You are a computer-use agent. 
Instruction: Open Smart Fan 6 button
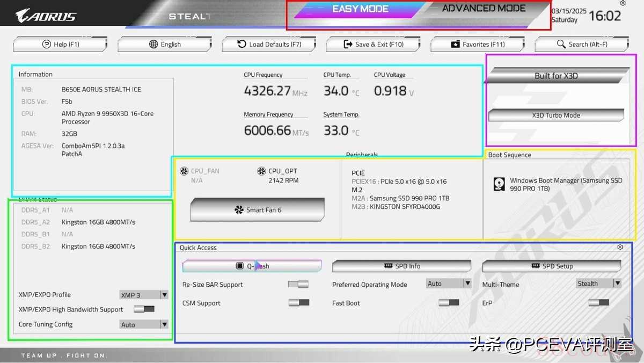click(x=257, y=209)
